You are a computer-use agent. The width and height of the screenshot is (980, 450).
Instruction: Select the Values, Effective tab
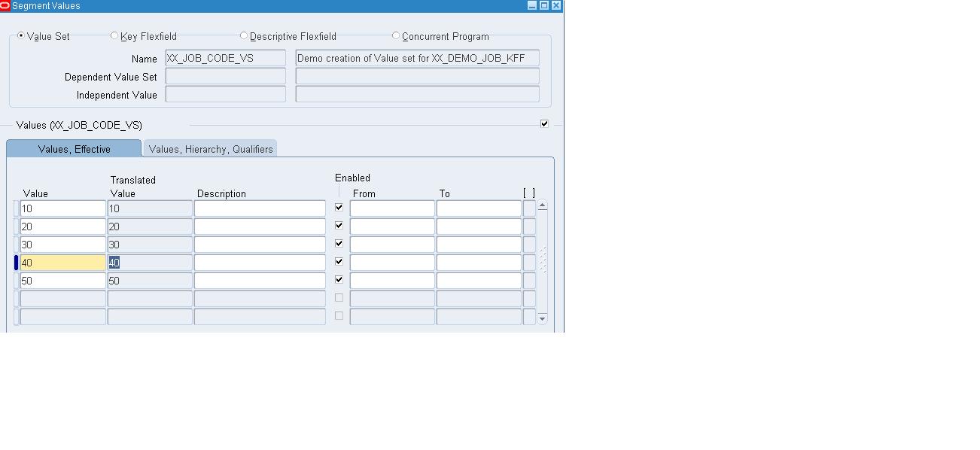[x=73, y=148]
